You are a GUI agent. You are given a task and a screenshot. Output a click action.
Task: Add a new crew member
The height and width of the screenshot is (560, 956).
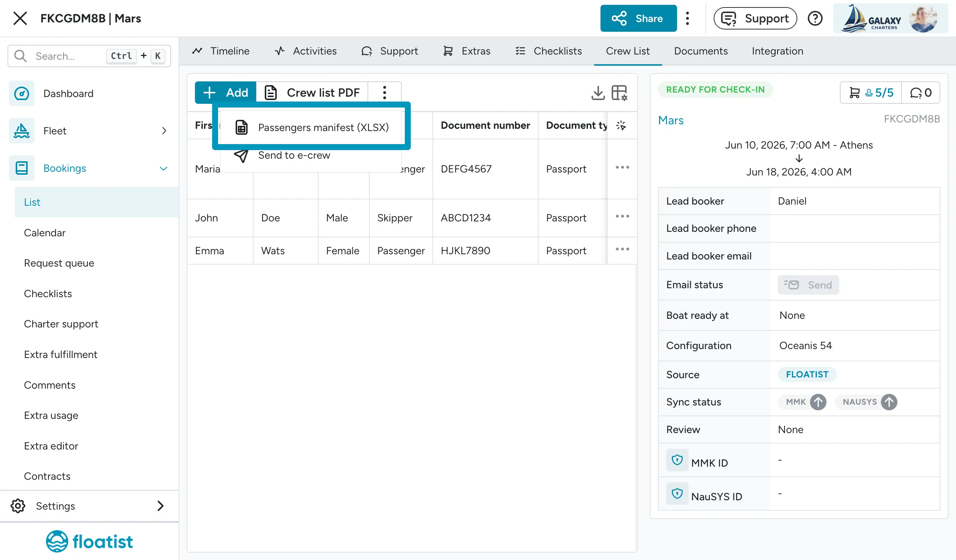pos(226,93)
